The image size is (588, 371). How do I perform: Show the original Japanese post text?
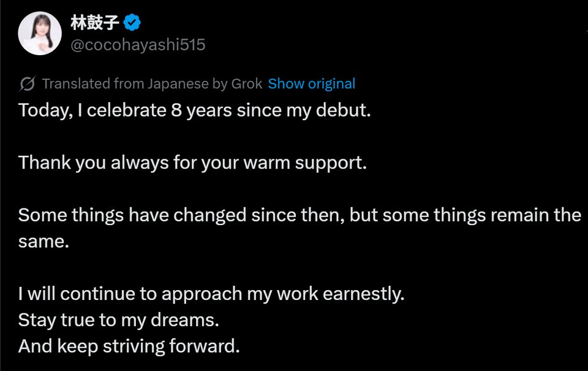click(311, 84)
